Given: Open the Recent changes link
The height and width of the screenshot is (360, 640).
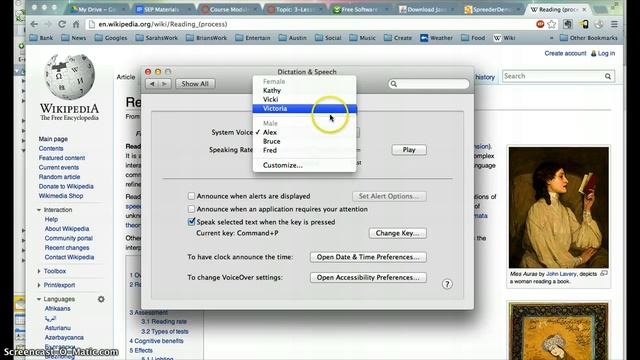Looking at the screenshot, I should [67, 248].
